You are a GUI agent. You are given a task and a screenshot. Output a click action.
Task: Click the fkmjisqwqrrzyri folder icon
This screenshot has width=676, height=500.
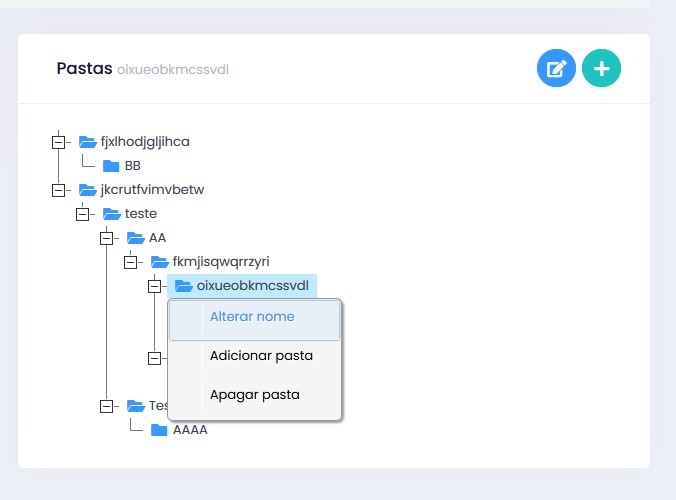coord(160,262)
